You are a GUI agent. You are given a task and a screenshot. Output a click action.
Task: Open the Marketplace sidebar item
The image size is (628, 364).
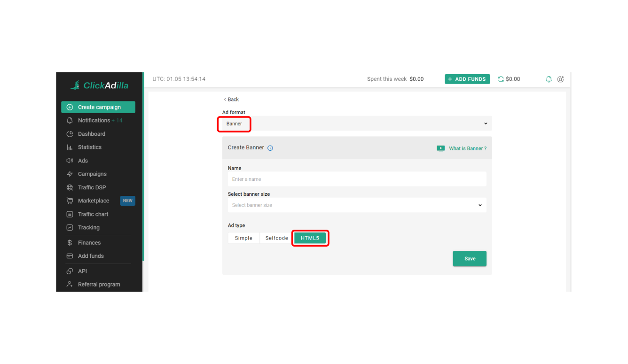click(93, 201)
